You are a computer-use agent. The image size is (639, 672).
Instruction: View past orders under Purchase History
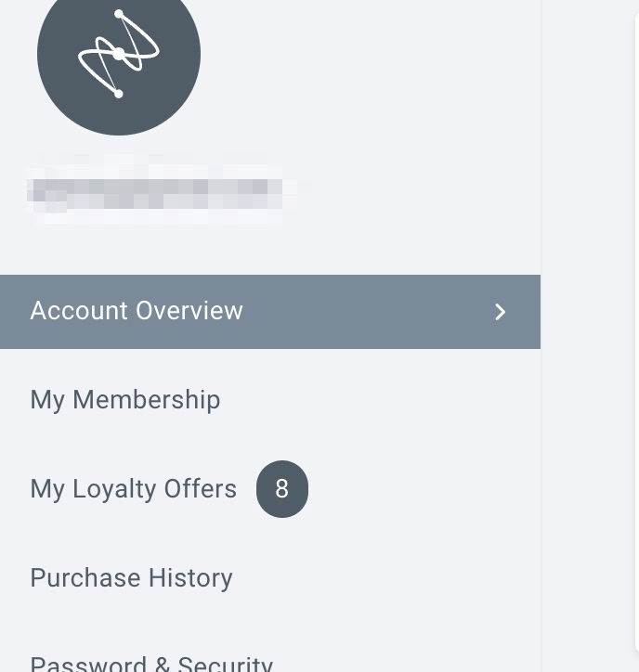[131, 577]
